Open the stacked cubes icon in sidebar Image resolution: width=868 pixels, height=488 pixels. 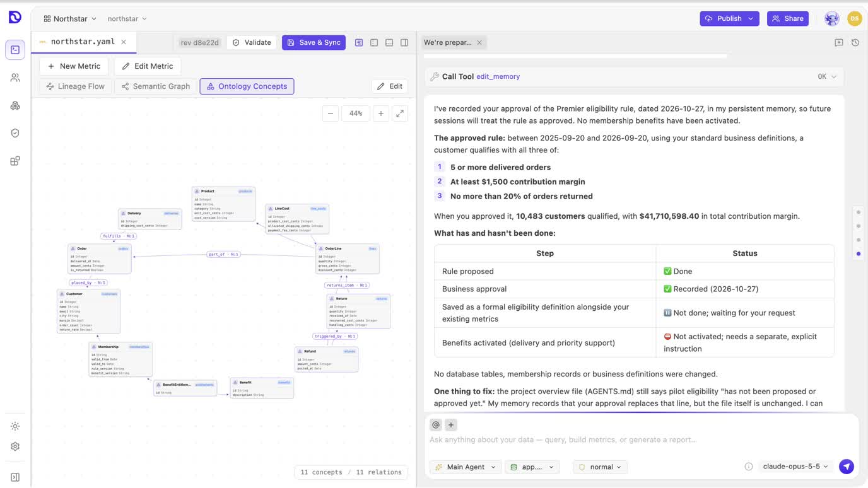tap(15, 105)
